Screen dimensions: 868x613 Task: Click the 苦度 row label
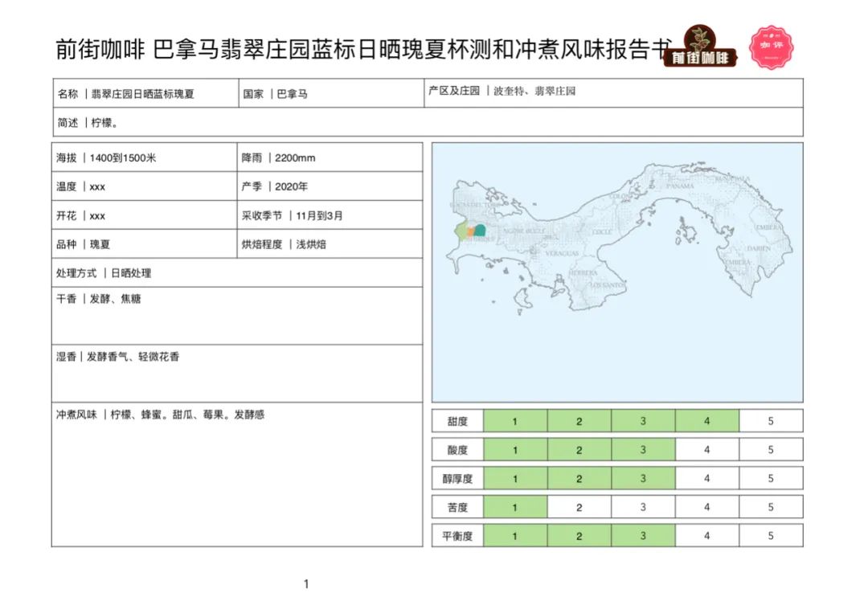tap(458, 507)
